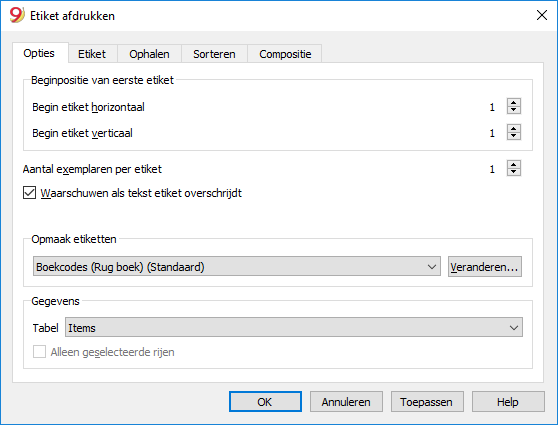
Task: Click the Banana 9 app icon in title bar
Action: point(17,15)
